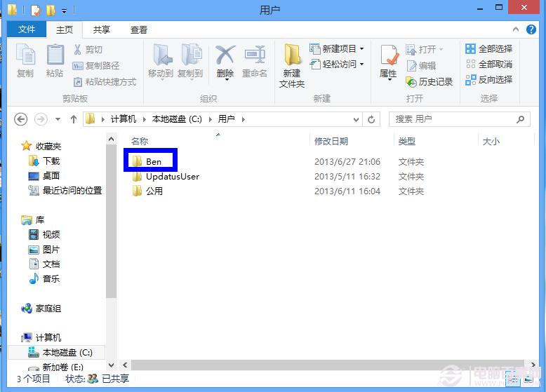Switch to Home (主页) ribbon tab
Screen dimensions: 546x392
coord(65,29)
